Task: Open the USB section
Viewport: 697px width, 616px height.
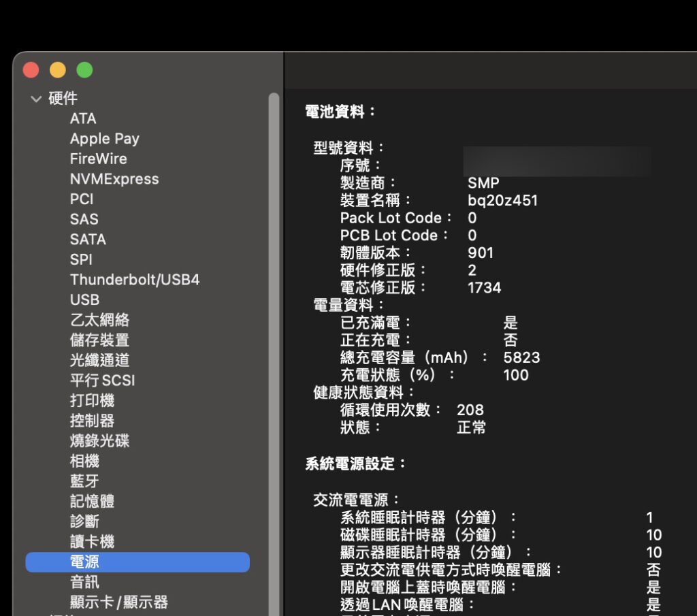Action: (x=84, y=299)
